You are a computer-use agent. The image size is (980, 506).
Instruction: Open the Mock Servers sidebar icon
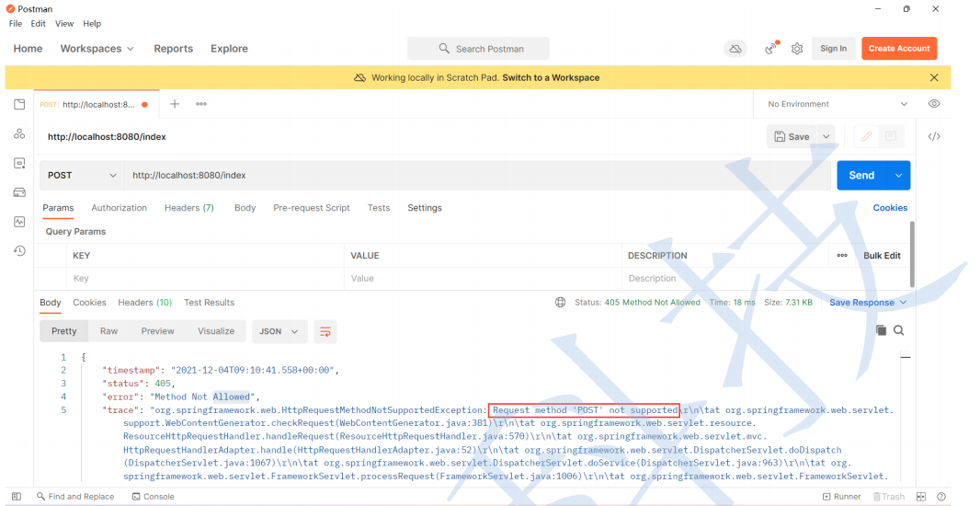[19, 192]
